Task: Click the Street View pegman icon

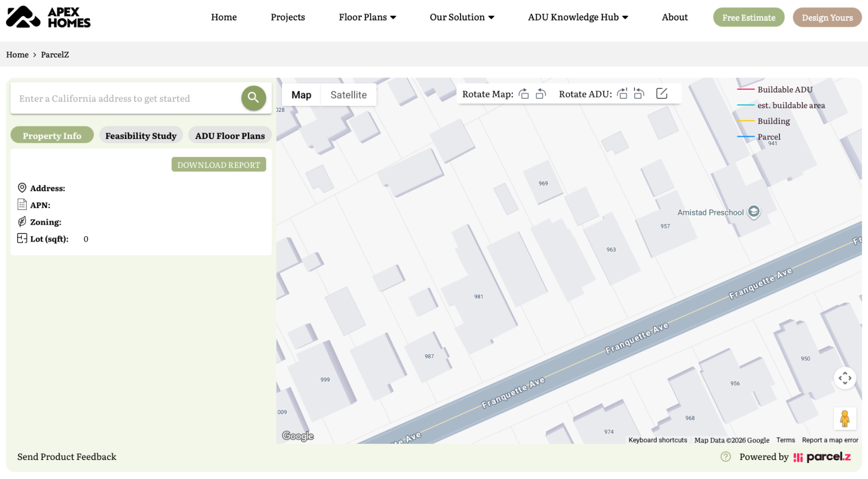Action: (845, 419)
